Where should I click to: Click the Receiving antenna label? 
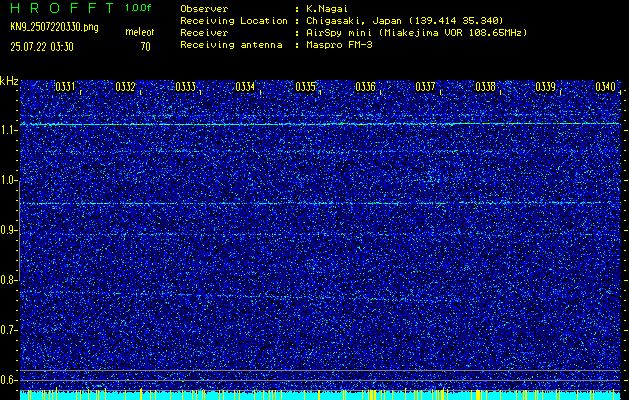(x=231, y=45)
